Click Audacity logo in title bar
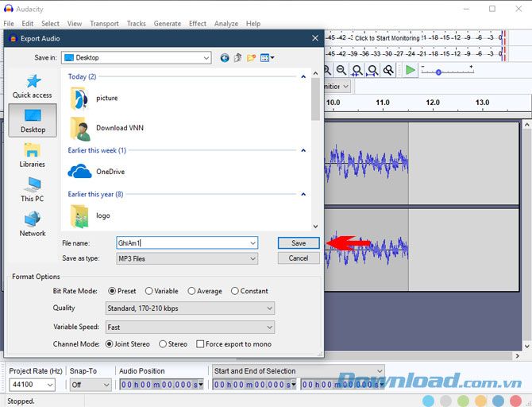The height and width of the screenshot is (407, 532). pyautogui.click(x=9, y=9)
